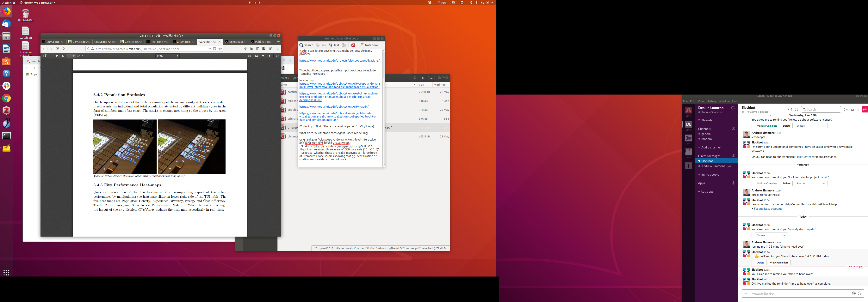The height and width of the screenshot is (302, 868).
Task: Open PDF zoom level 110% dropdown
Action: click(167, 56)
